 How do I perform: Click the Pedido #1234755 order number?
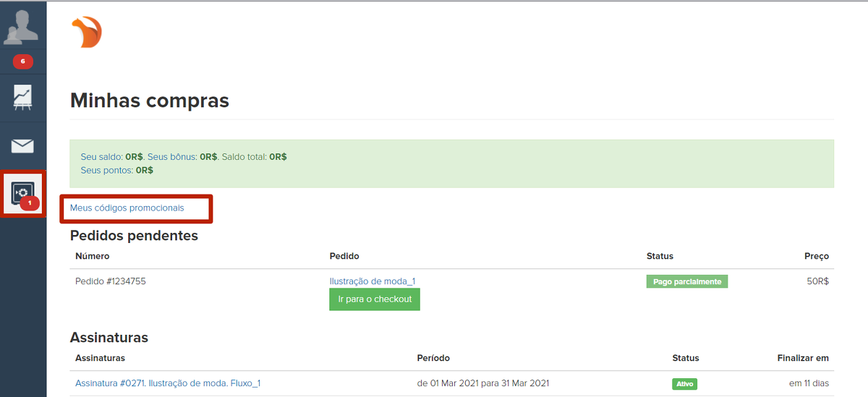(111, 281)
